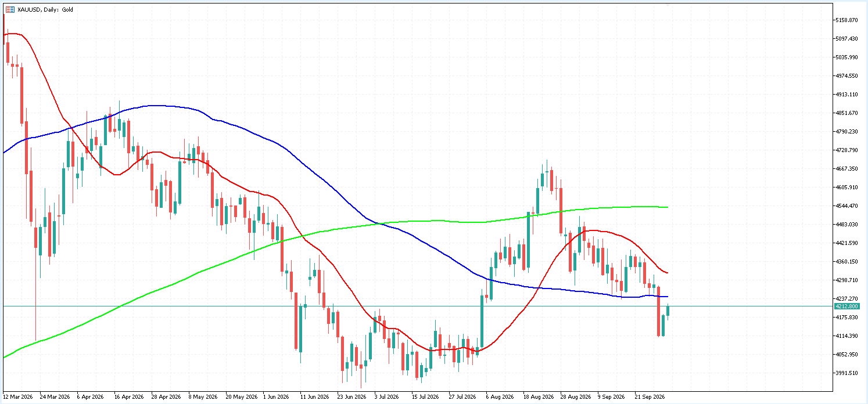The width and height of the screenshot is (868, 404).
Task: Click price axis label 4421.590
Action: point(847,243)
